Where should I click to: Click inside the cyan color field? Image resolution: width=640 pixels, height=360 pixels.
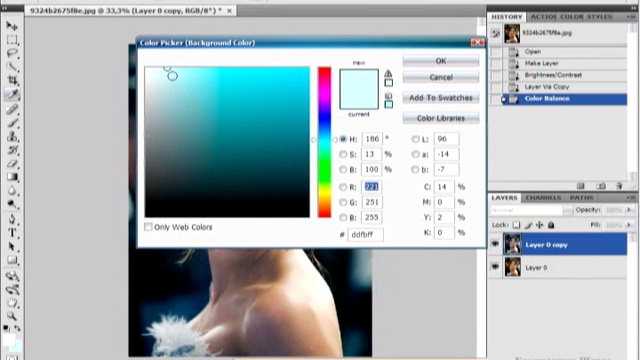227,142
